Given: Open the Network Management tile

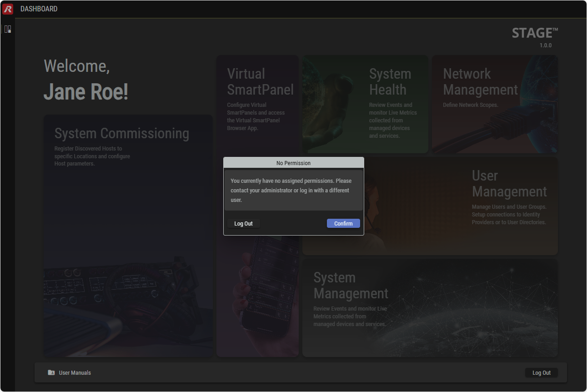Looking at the screenshot, I should pos(495,104).
